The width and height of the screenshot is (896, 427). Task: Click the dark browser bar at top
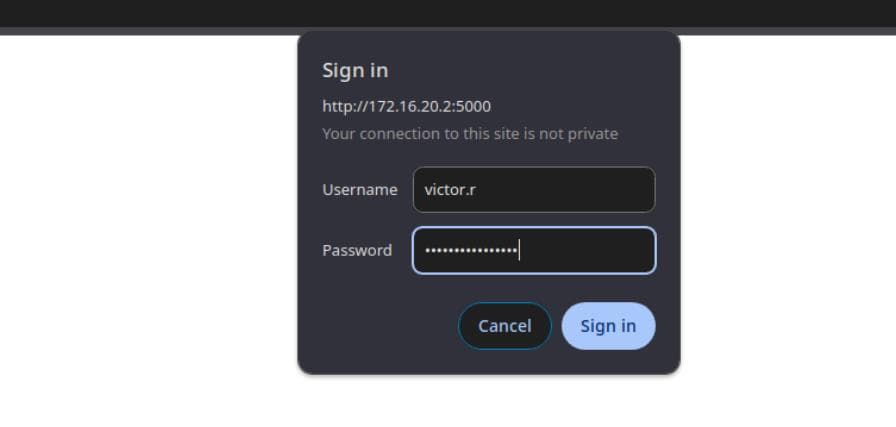pyautogui.click(x=448, y=13)
